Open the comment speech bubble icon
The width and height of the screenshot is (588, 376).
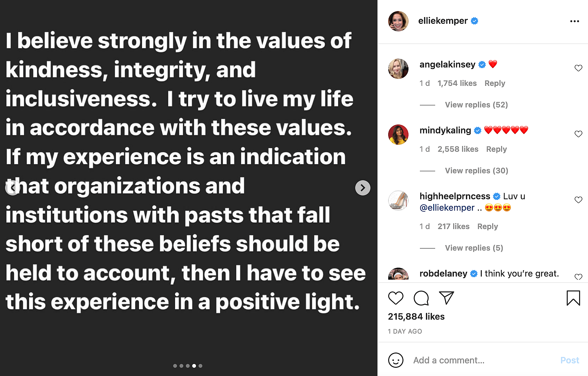[421, 298]
